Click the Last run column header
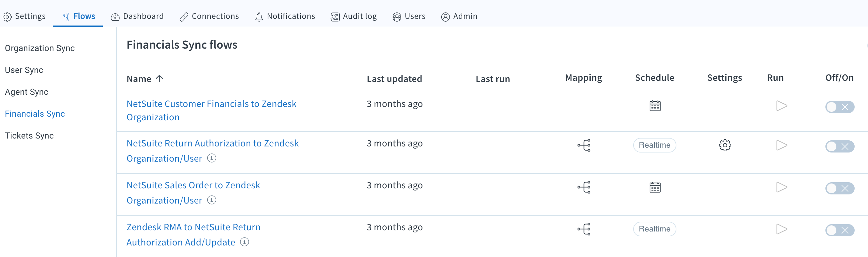Screen dimensions: 868x257 [x=493, y=79]
